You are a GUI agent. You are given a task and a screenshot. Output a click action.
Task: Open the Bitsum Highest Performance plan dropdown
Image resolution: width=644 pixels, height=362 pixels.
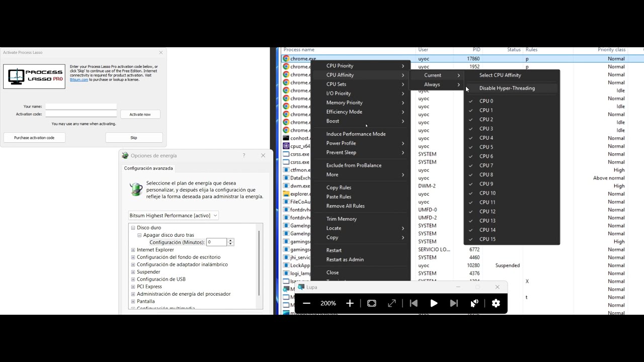click(174, 216)
